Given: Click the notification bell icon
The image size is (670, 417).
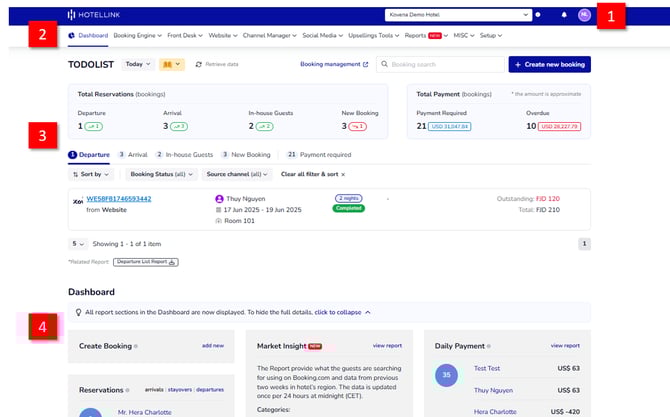Looking at the screenshot, I should click(564, 15).
